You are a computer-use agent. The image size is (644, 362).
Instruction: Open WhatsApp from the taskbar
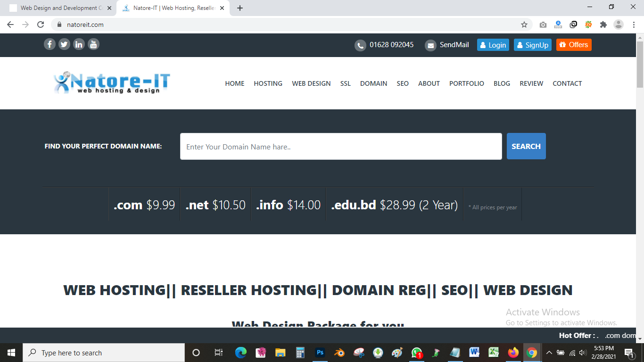(417, 353)
